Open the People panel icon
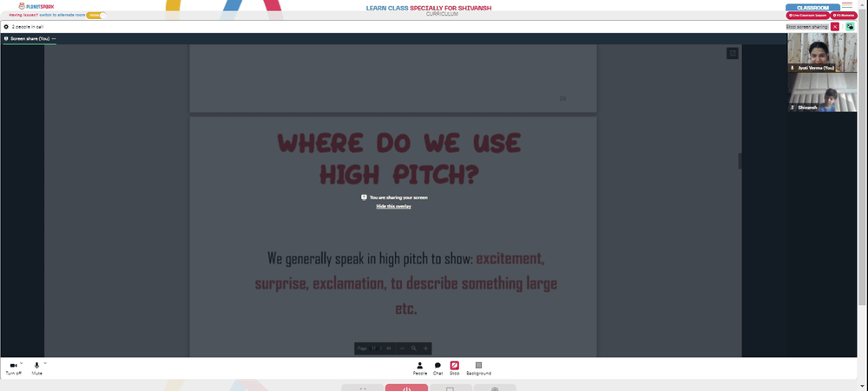Screen dimensions: 868x391 (419, 366)
